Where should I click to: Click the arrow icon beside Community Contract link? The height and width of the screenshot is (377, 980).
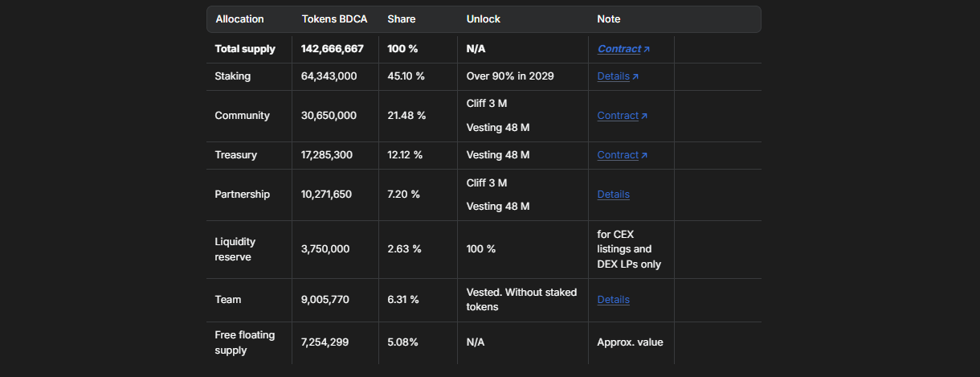click(x=644, y=117)
